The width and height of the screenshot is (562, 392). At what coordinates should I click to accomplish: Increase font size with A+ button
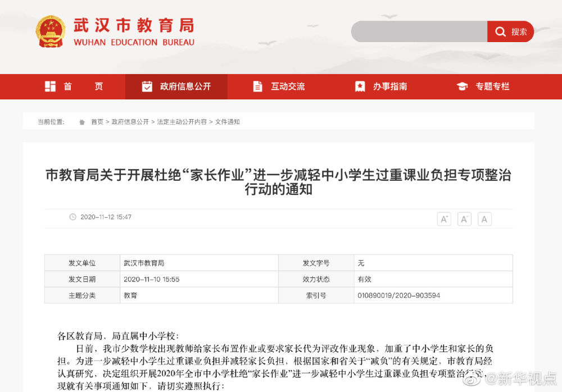point(444,219)
